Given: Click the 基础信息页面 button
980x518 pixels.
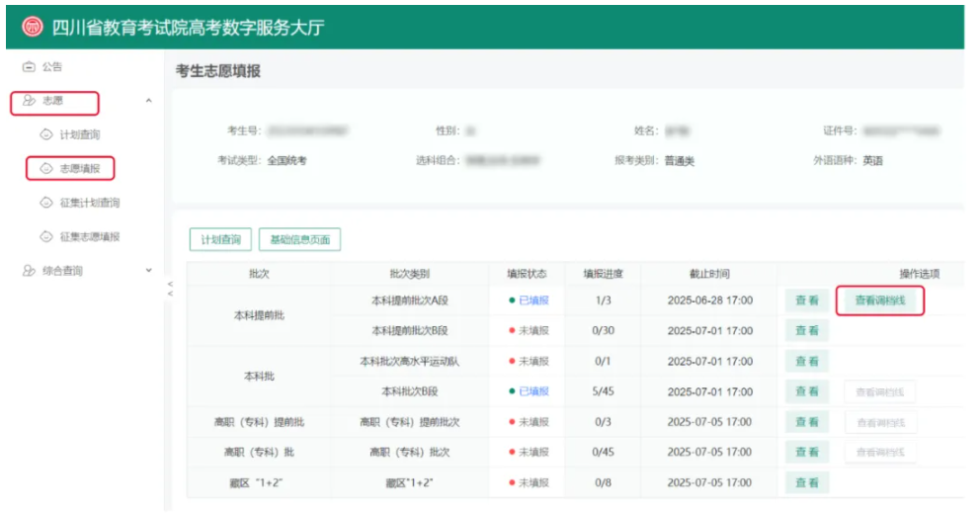Looking at the screenshot, I should click(x=299, y=239).
